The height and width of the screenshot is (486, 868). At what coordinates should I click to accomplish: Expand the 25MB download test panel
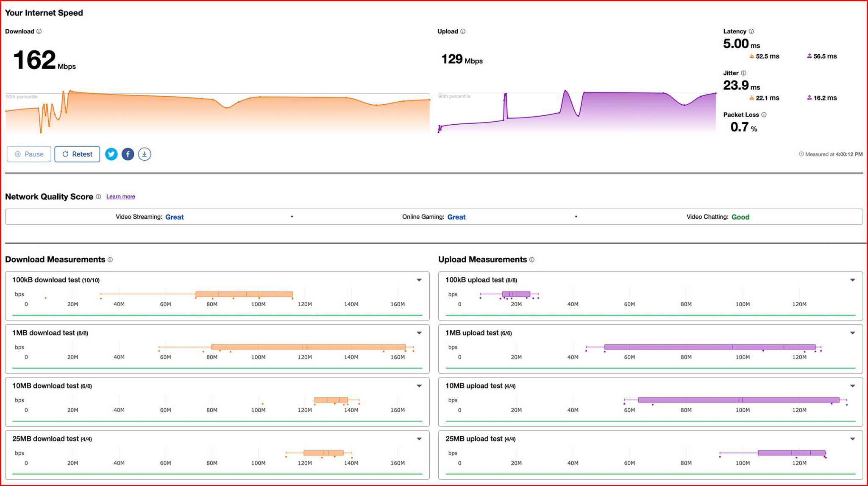click(x=419, y=439)
